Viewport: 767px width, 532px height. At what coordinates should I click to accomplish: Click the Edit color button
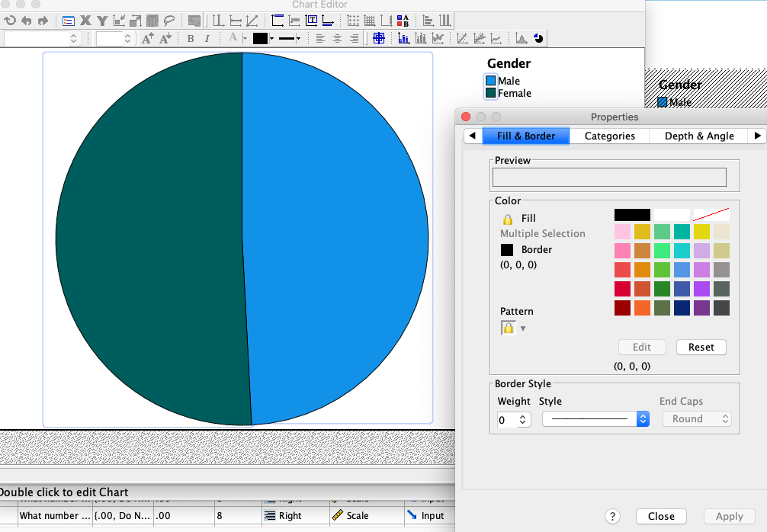642,347
